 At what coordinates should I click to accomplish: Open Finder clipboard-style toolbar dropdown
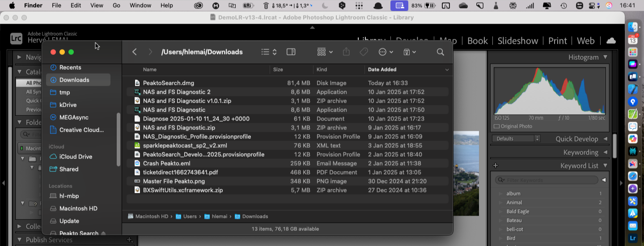410,52
